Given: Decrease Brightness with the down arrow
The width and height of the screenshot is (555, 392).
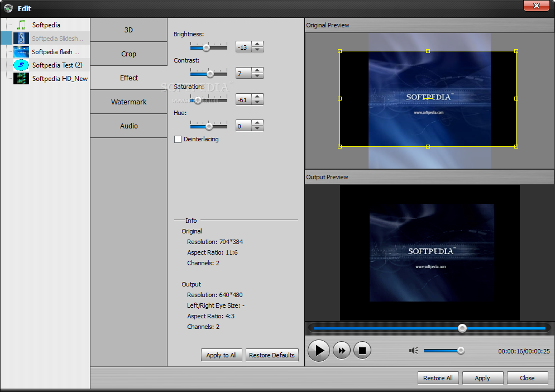Looking at the screenshot, I should (257, 50).
